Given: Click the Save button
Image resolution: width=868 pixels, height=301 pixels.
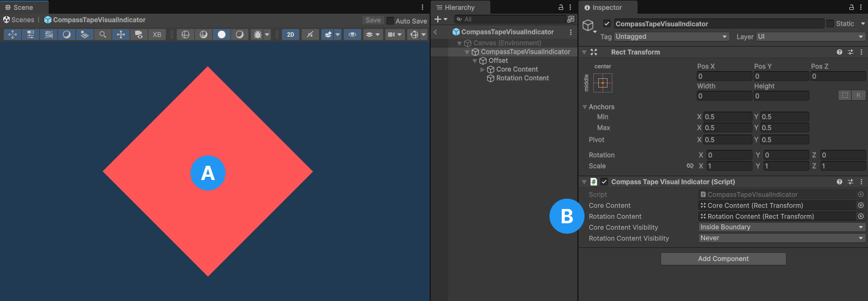Looking at the screenshot, I should point(373,20).
